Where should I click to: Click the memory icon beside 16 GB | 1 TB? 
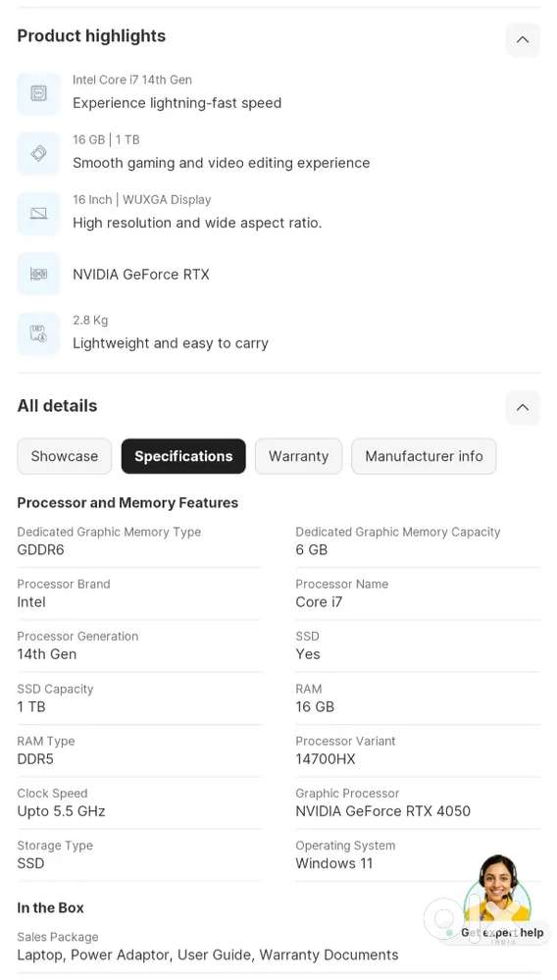38,153
